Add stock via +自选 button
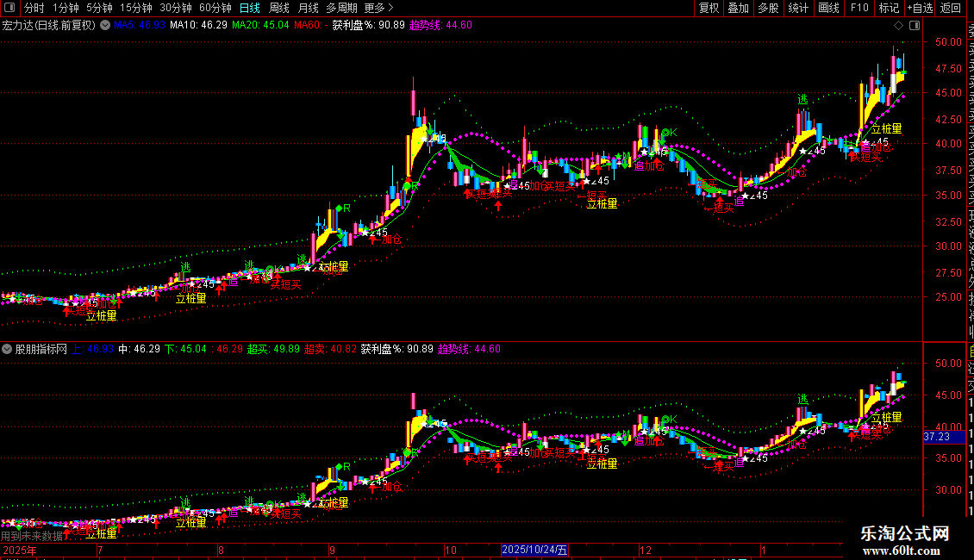974x560 pixels. (920, 8)
